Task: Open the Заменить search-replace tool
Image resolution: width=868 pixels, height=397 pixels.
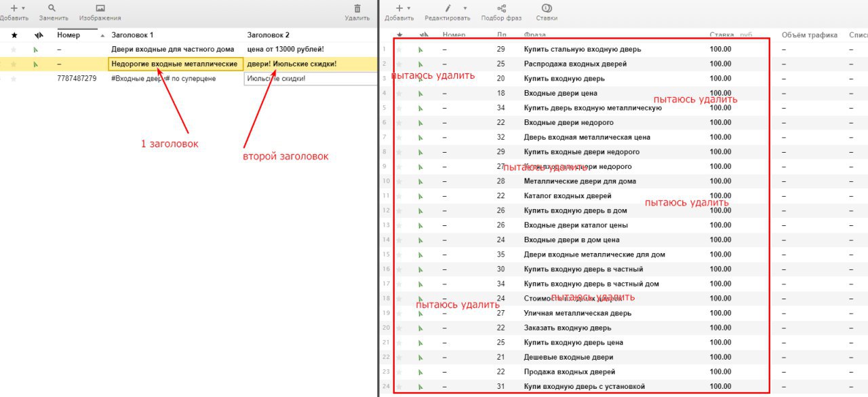Action: (x=52, y=8)
